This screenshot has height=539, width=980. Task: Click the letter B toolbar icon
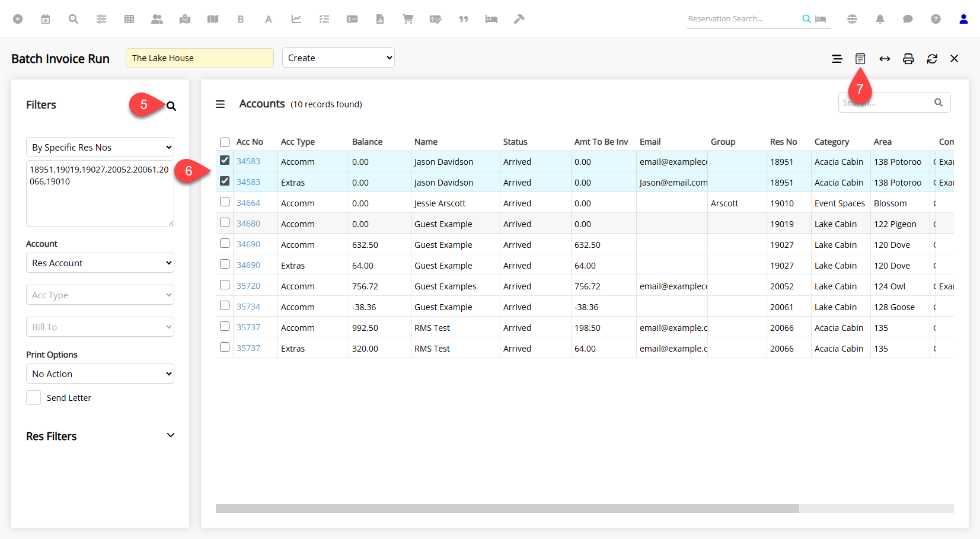tap(241, 19)
